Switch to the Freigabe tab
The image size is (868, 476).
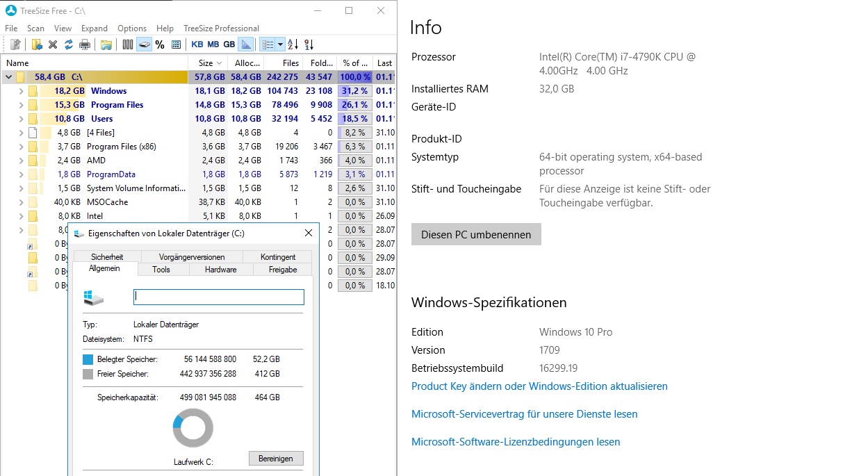(283, 270)
